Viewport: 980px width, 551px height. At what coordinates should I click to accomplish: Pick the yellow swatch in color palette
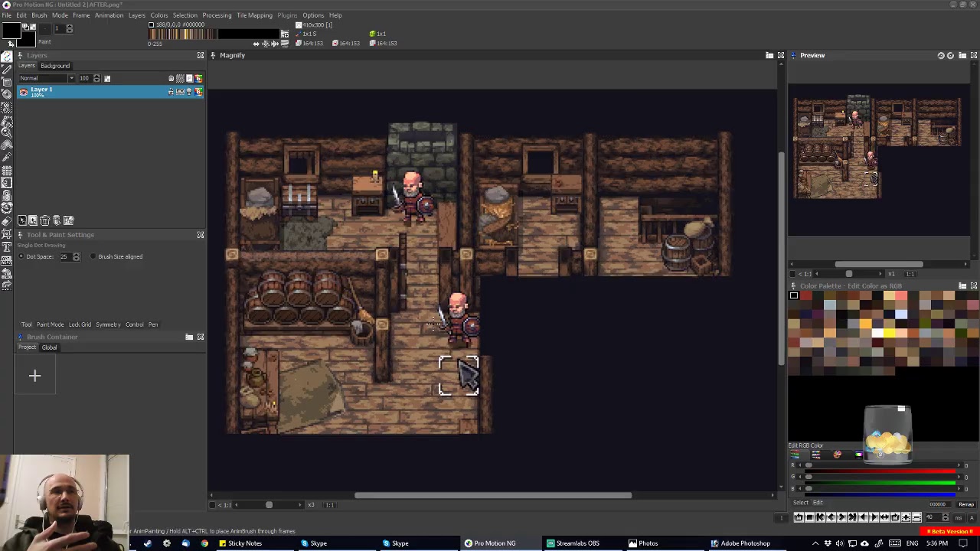coord(889,332)
